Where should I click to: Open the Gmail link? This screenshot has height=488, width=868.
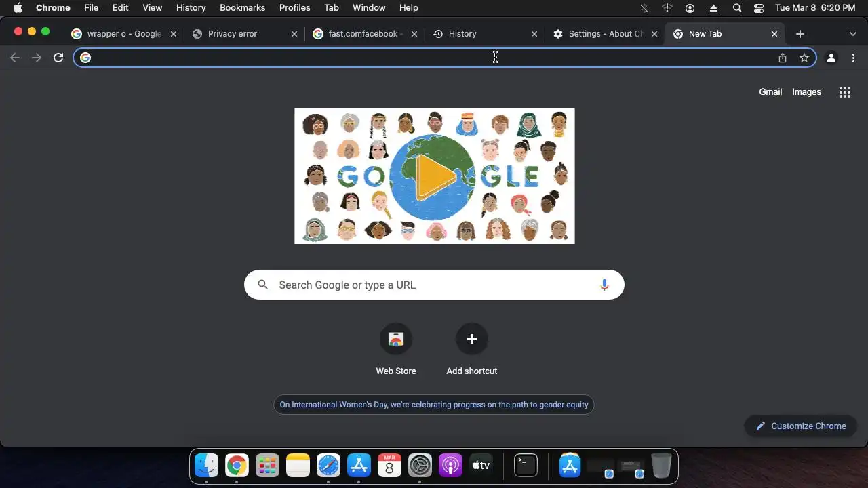pyautogui.click(x=770, y=92)
